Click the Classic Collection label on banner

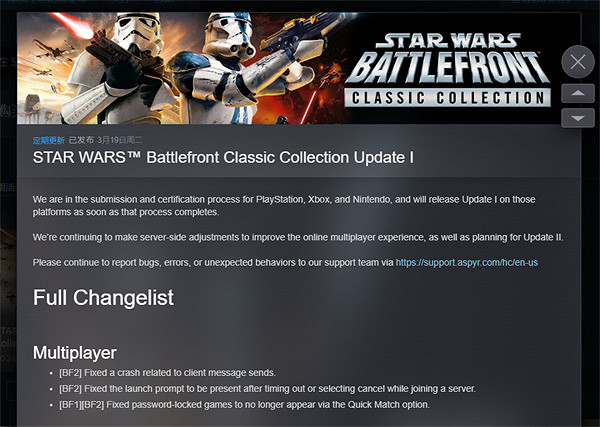(x=448, y=98)
